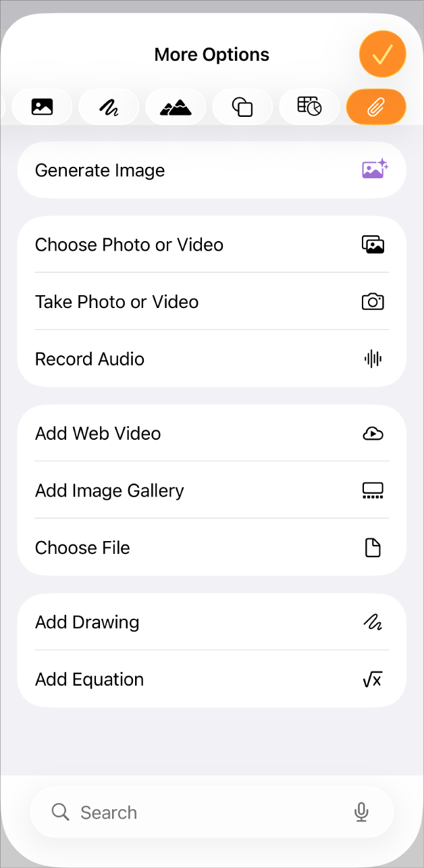Open the Drawing tools with the scribble icon
The width and height of the screenshot is (424, 868).
[x=109, y=106]
